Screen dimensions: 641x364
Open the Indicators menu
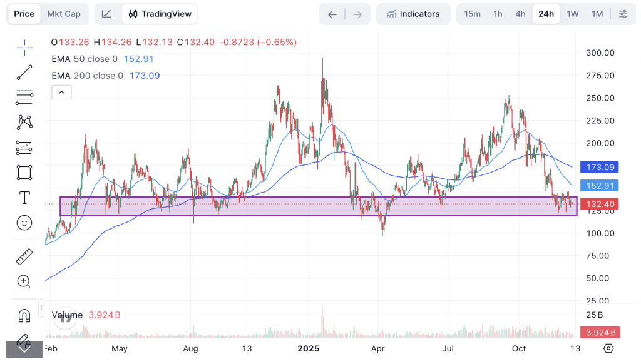[413, 14]
